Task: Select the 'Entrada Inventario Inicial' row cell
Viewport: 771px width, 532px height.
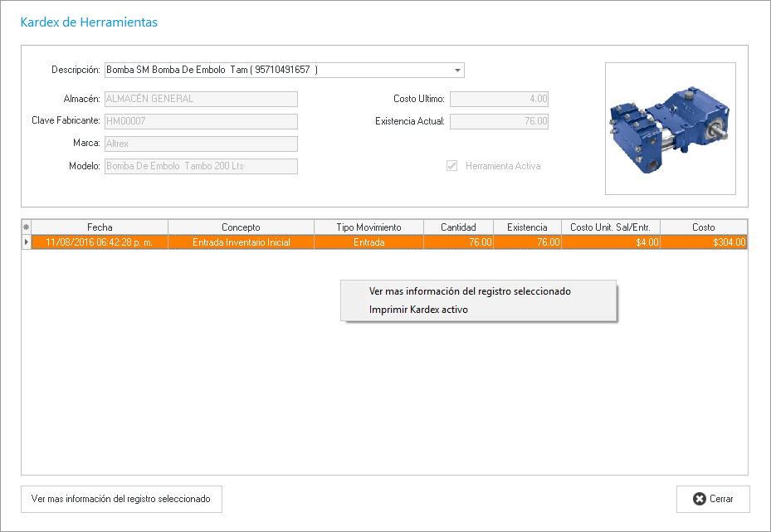Action: (x=241, y=242)
